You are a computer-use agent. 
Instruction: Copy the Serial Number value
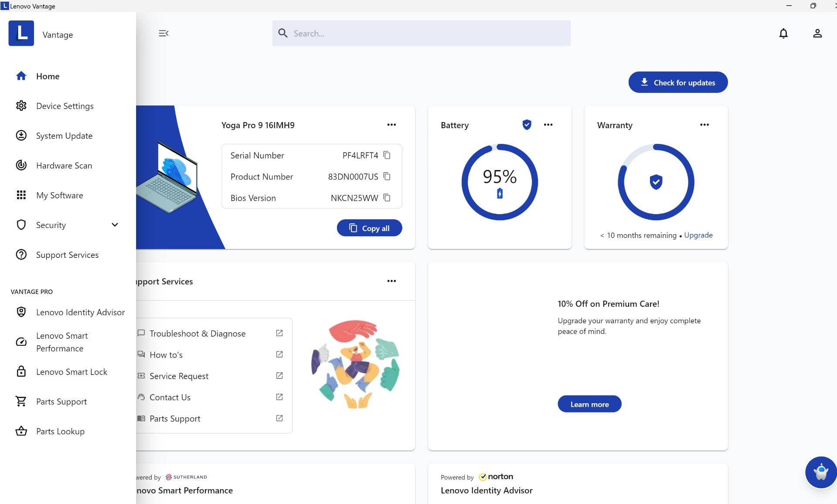tap(387, 155)
